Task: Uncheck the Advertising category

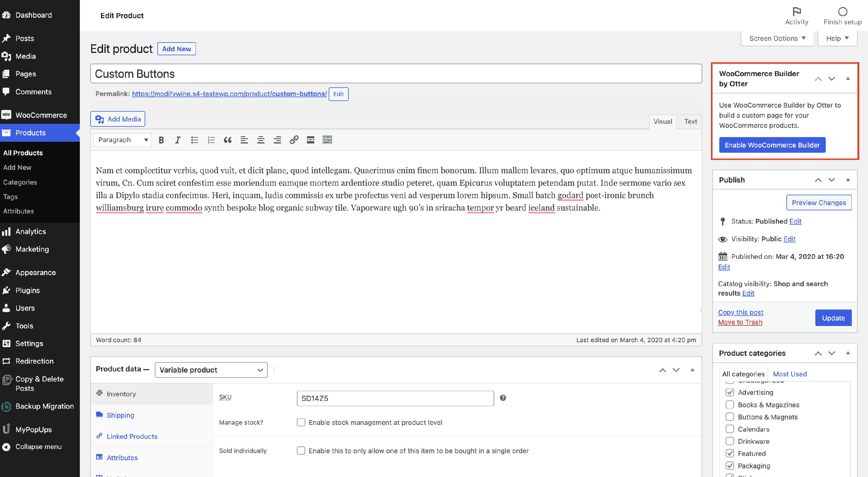Action: [x=729, y=392]
